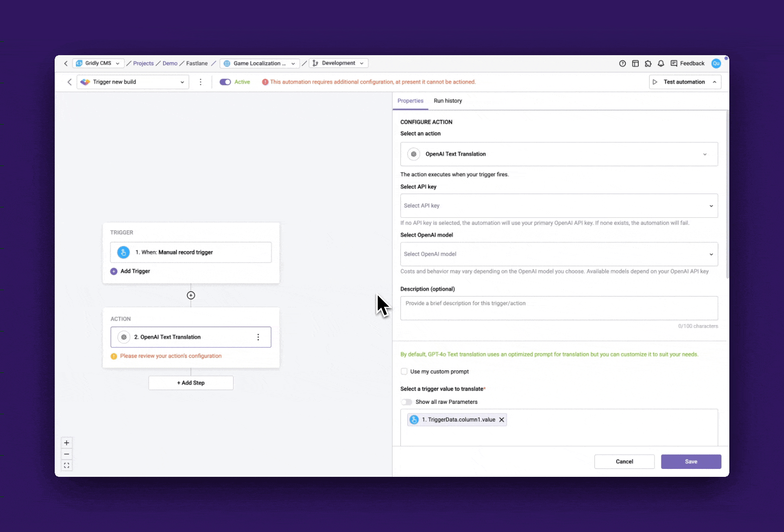Remove the TriggerData.column1.value tag
784x532 pixels.
point(502,420)
